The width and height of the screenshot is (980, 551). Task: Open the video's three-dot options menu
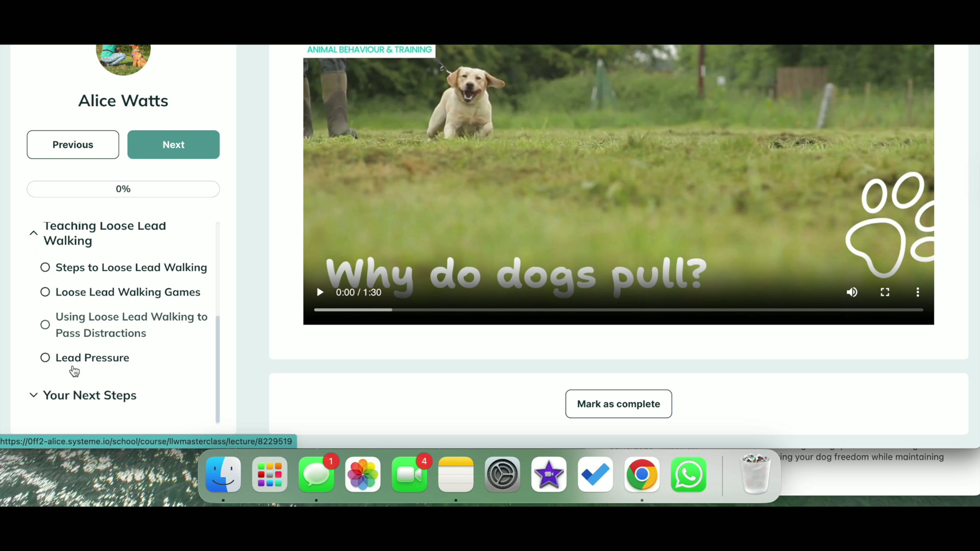click(918, 292)
